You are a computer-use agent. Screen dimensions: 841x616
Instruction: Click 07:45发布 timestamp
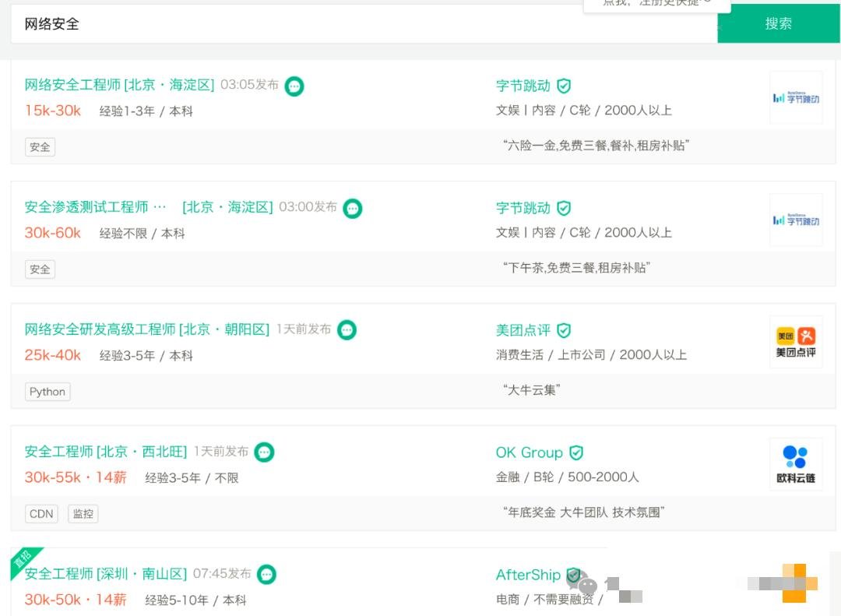point(222,574)
